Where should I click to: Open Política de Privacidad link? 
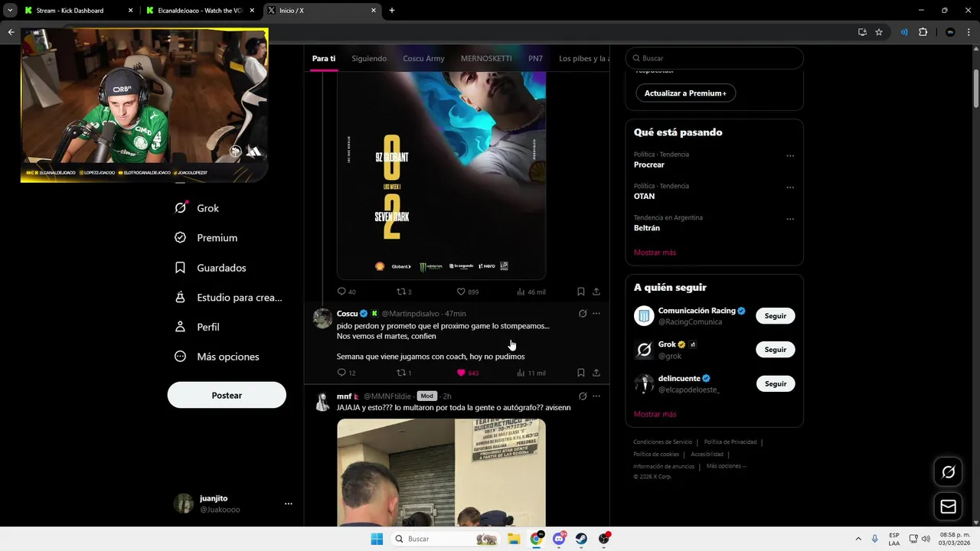tap(730, 442)
